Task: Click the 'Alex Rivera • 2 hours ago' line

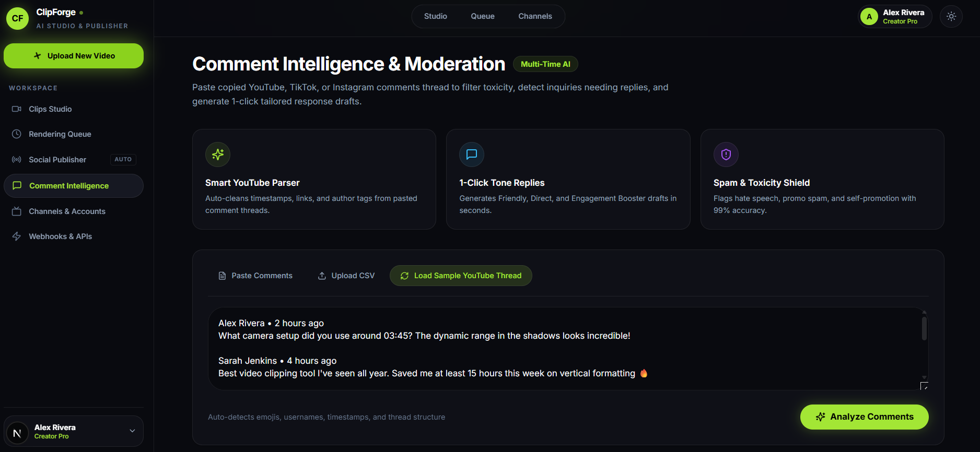Action: click(x=271, y=323)
